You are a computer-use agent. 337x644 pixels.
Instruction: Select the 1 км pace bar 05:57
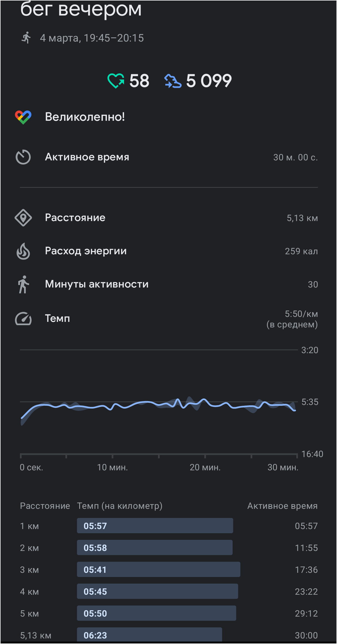[x=155, y=525]
